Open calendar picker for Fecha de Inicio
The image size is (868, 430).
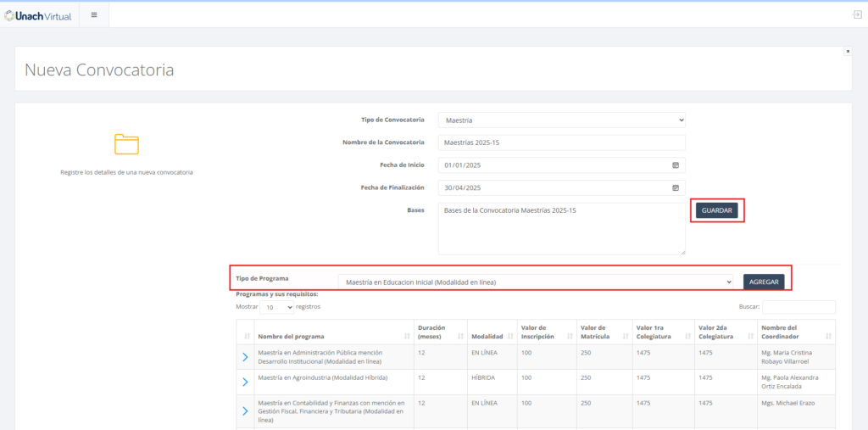point(676,165)
